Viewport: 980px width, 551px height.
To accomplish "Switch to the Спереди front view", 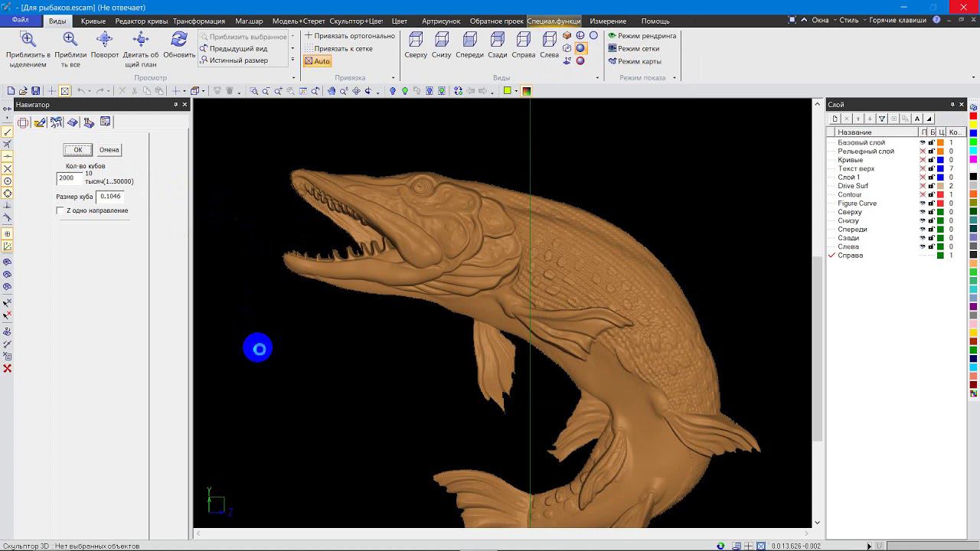I will coord(469,39).
